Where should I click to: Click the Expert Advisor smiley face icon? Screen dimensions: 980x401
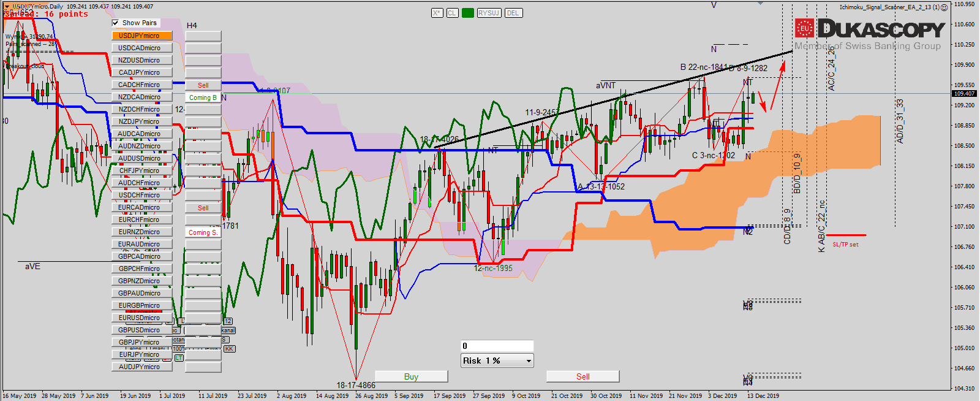(944, 7)
